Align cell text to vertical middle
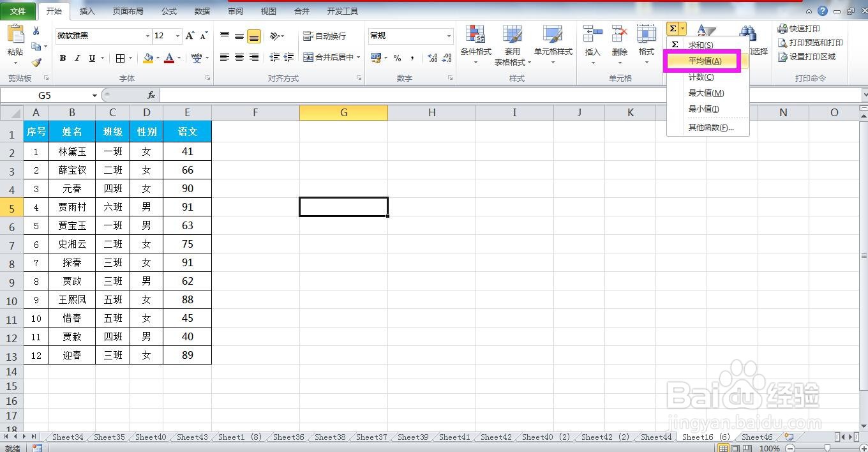868x452 pixels. pyautogui.click(x=239, y=36)
